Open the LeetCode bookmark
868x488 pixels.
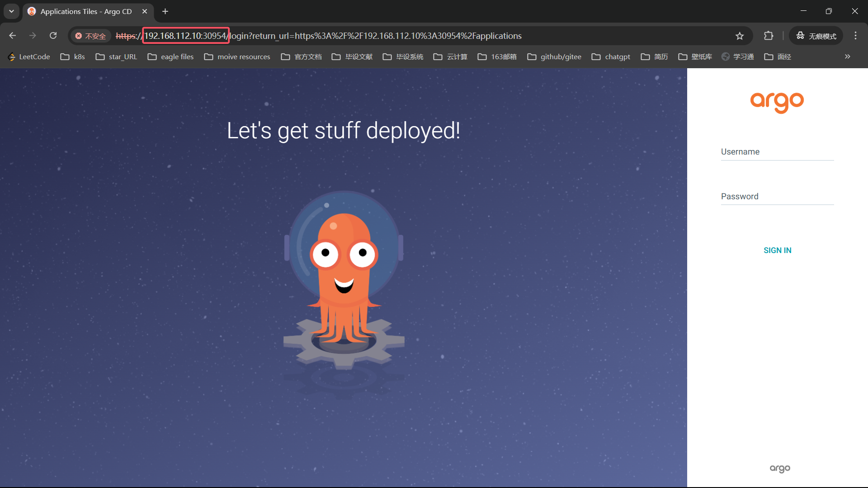[x=29, y=56]
